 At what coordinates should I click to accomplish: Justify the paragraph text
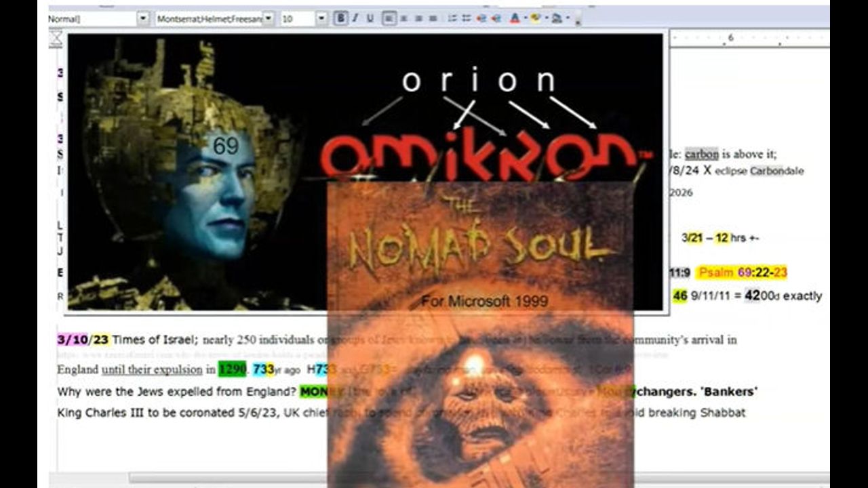tap(432, 19)
